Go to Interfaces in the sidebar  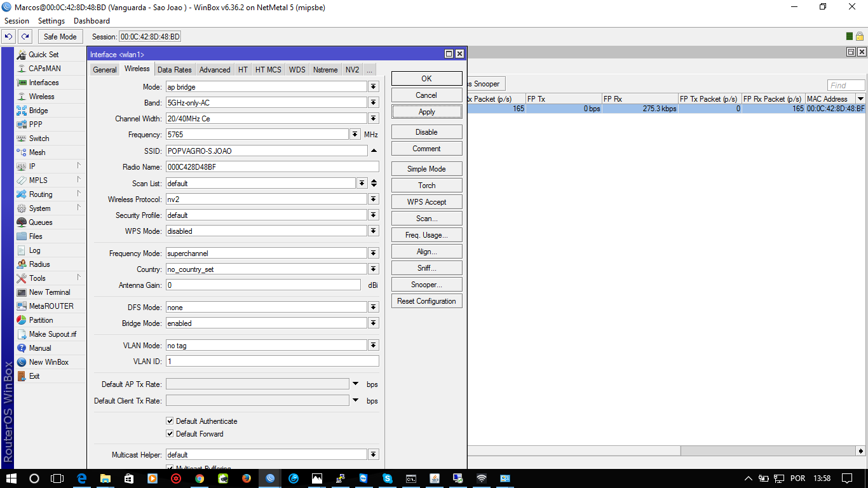tap(43, 83)
